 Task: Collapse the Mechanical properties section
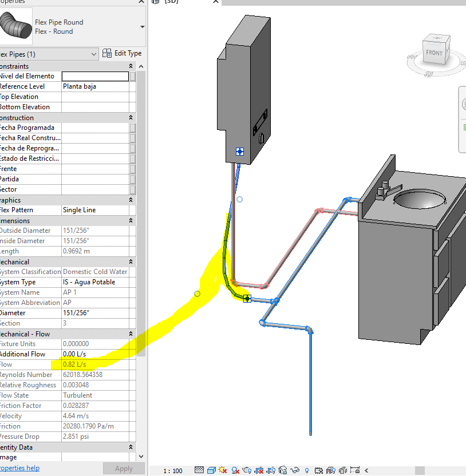click(x=131, y=261)
